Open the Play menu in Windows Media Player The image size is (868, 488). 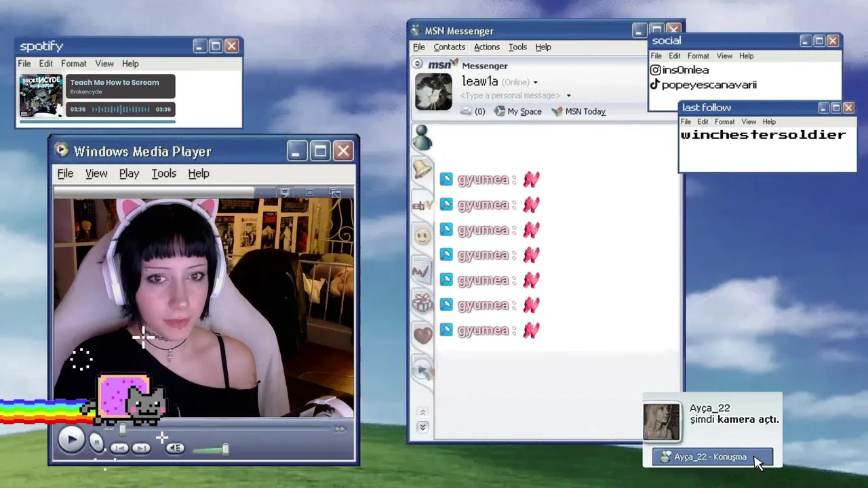(129, 174)
